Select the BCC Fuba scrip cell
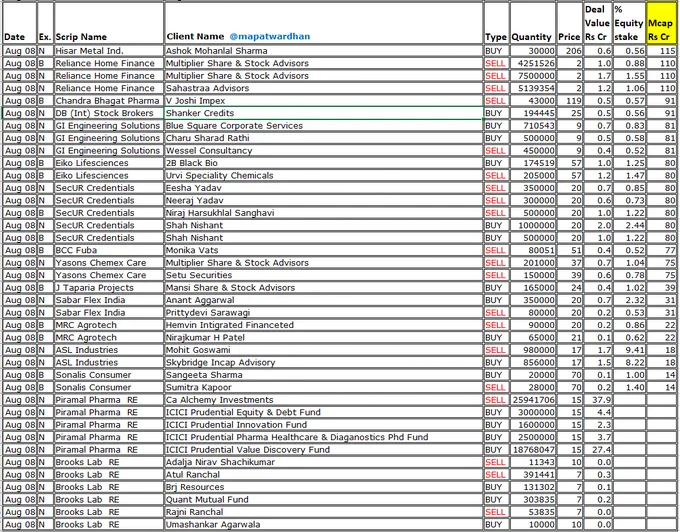 click(108, 250)
